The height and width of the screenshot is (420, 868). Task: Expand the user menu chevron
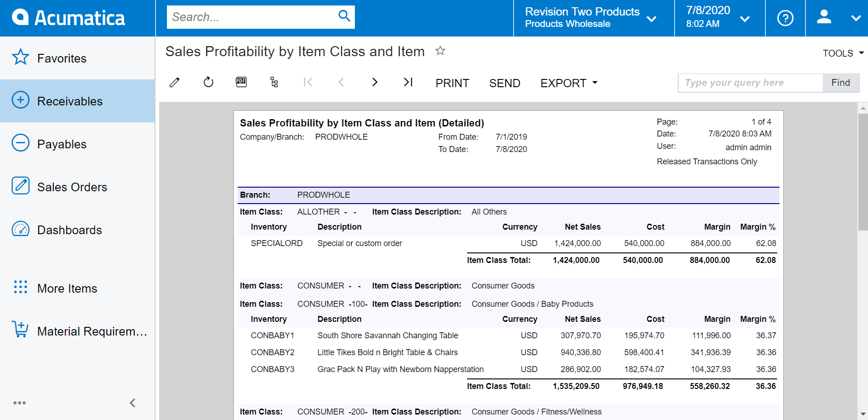point(856,18)
